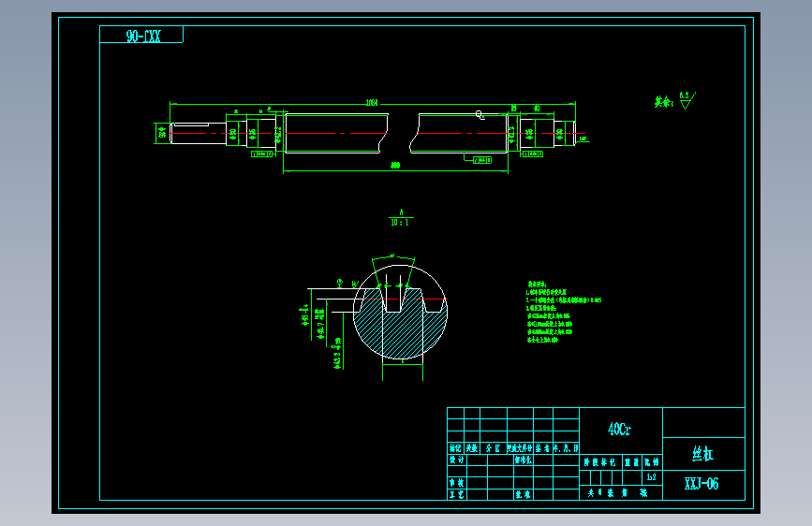Select the 1084 overall length dimension
812x526 pixels.
pyautogui.click(x=372, y=103)
